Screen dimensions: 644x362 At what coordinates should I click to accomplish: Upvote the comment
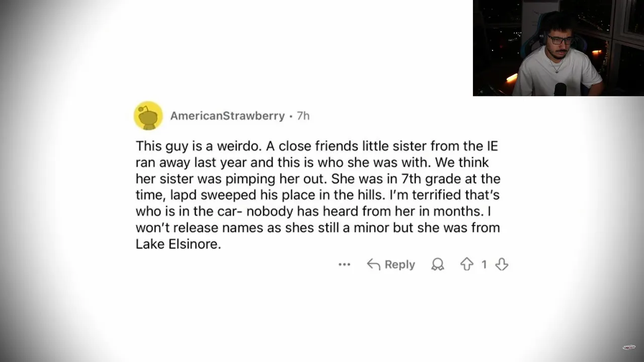467,264
